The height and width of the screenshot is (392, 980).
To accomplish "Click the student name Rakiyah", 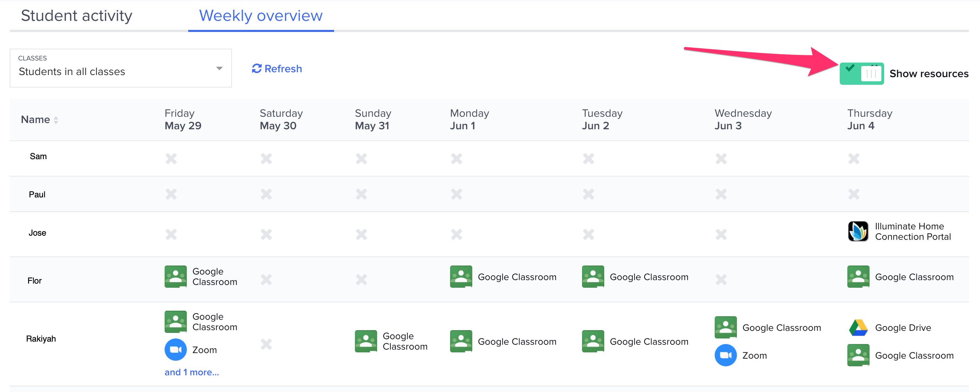I will point(41,339).
